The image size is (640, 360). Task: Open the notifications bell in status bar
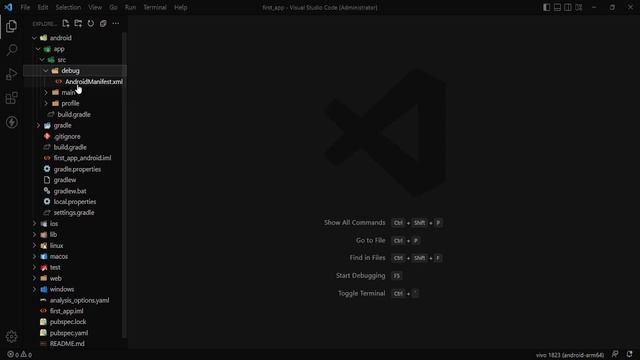coord(629,354)
